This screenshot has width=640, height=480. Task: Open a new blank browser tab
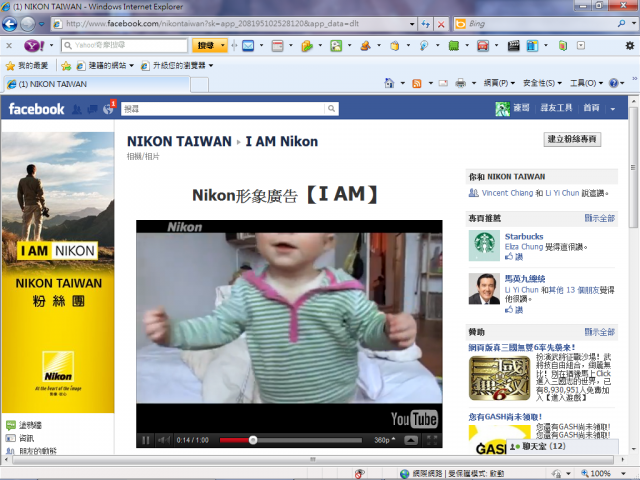point(200,85)
